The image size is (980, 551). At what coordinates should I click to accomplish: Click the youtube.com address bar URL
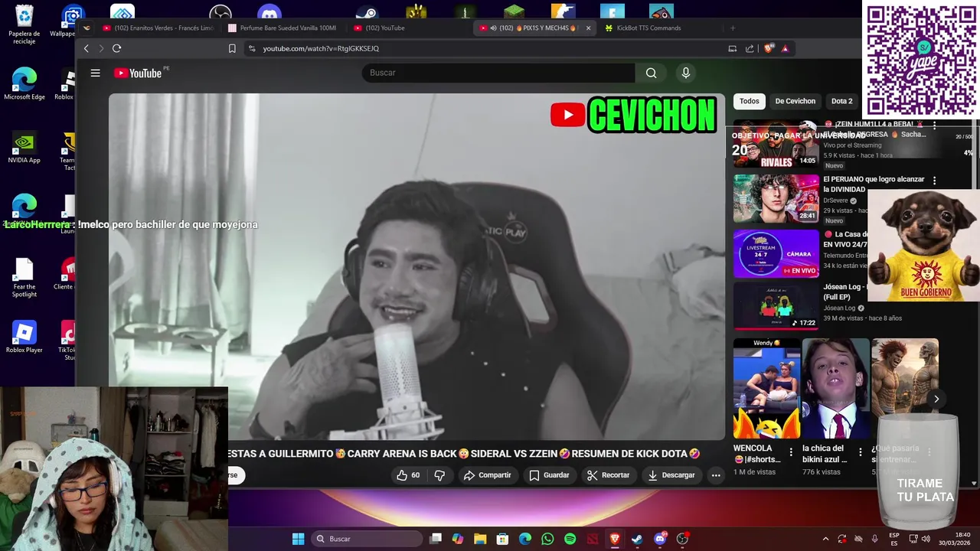pyautogui.click(x=321, y=48)
